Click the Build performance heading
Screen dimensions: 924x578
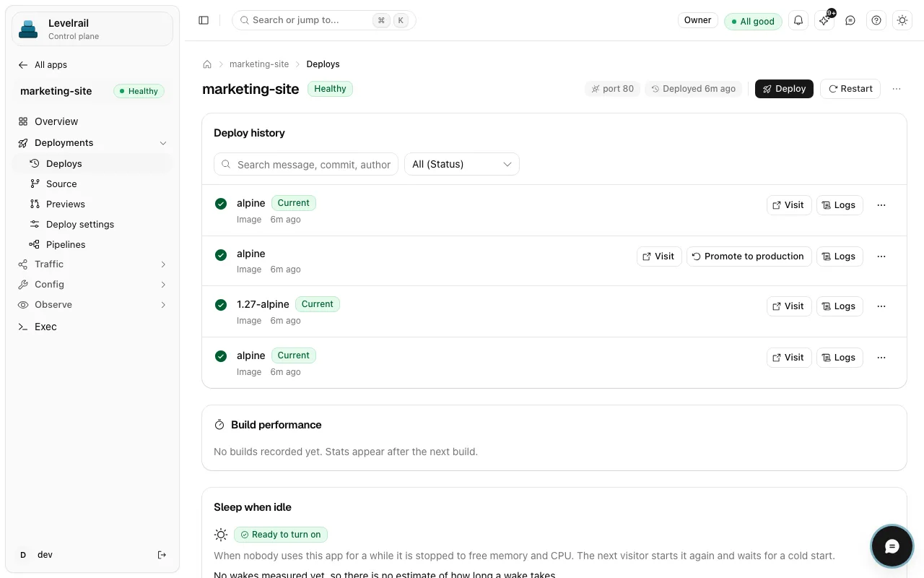276,425
